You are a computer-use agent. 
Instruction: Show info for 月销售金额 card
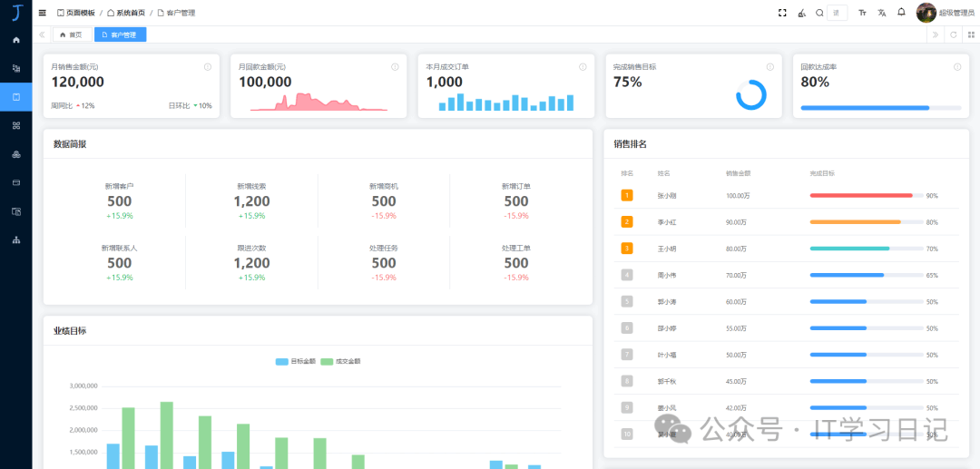coord(208,67)
